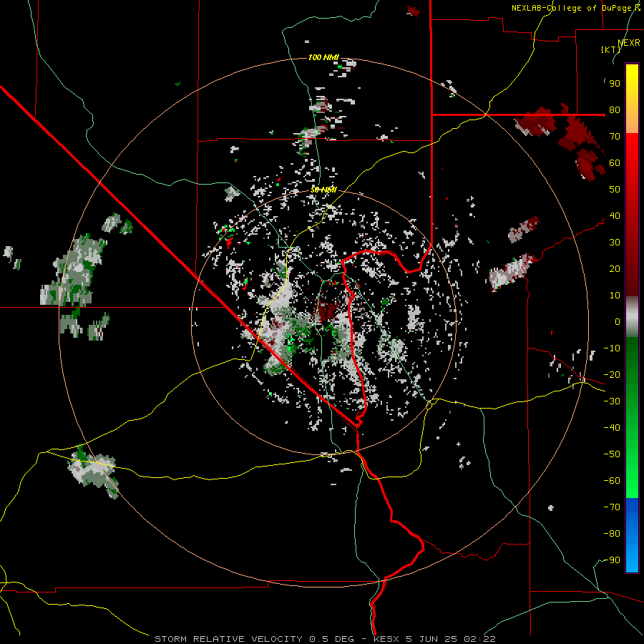Click the 30 value on velocity scale

[615, 243]
